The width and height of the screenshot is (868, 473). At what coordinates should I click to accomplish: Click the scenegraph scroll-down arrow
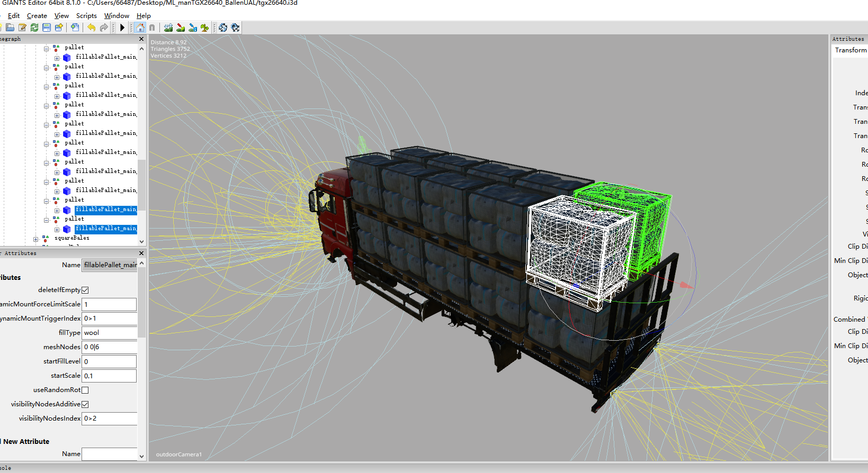(141, 242)
